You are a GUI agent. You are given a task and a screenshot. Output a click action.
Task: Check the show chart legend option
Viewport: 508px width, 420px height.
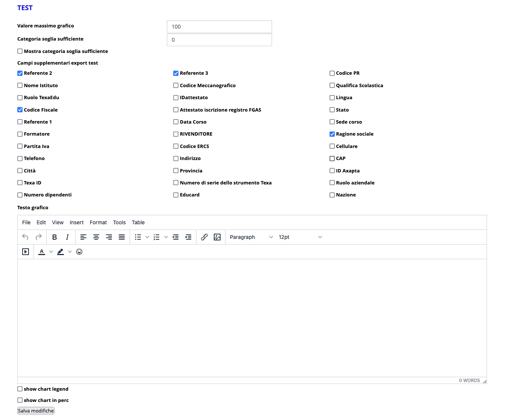pos(20,389)
